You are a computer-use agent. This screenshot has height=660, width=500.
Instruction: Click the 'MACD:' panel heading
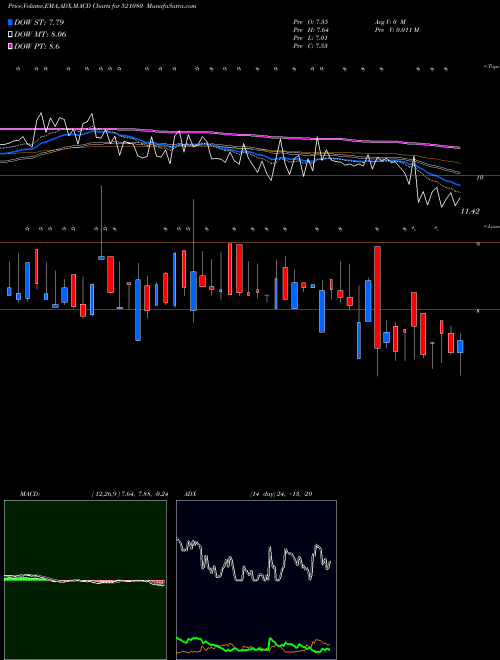(29, 494)
